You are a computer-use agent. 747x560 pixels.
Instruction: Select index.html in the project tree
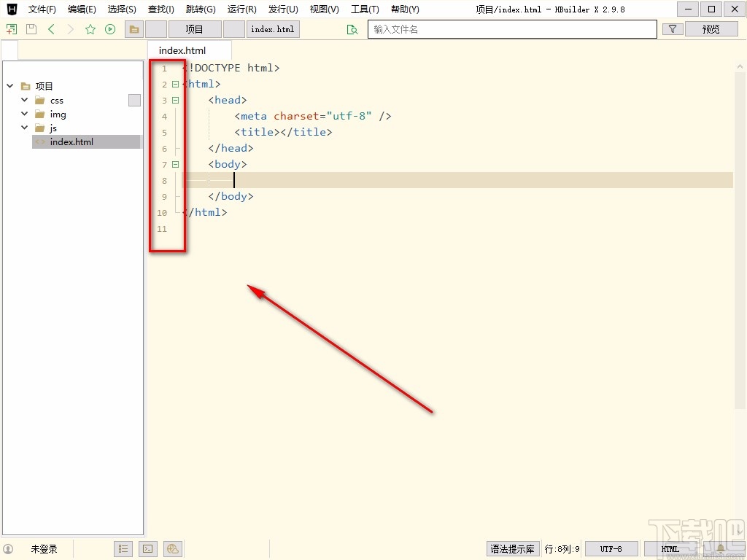coord(86,142)
